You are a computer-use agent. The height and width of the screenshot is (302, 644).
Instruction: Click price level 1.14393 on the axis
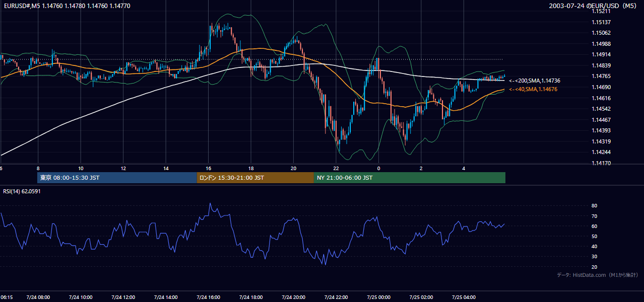point(601,130)
